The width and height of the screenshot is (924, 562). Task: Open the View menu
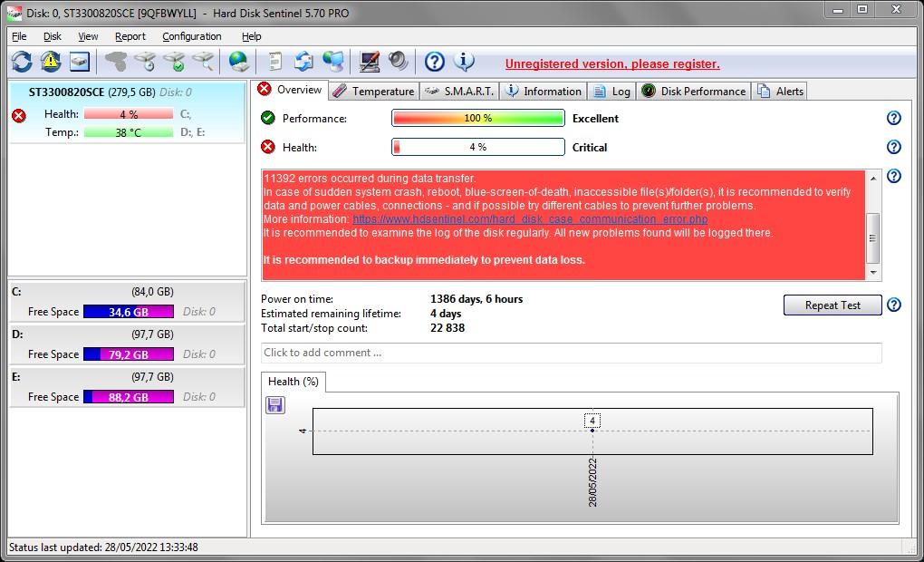[x=88, y=36]
